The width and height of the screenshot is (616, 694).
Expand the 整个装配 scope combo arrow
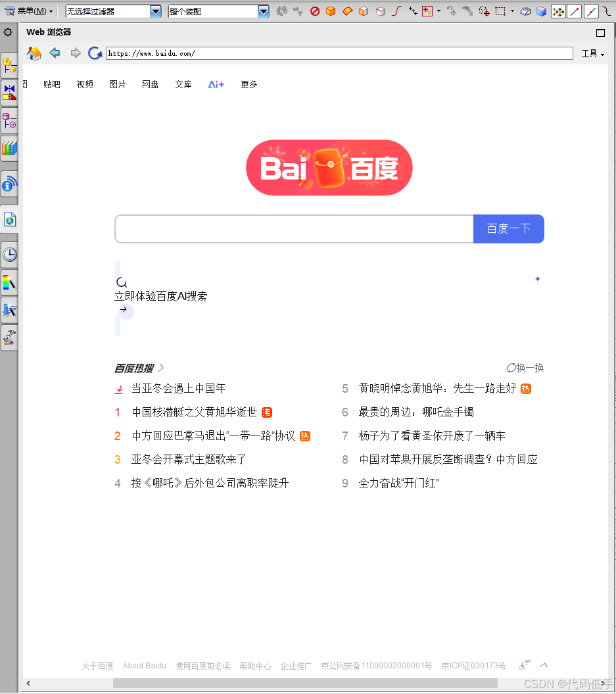click(263, 11)
